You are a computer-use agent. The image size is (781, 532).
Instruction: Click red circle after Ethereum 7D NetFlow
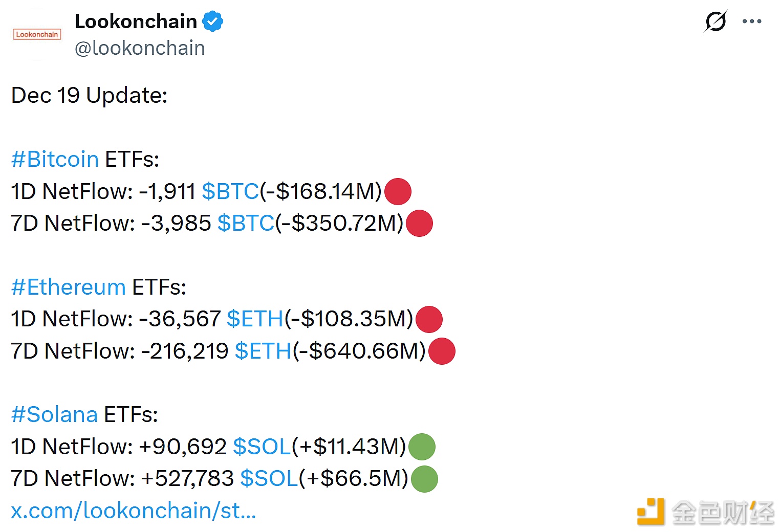[x=442, y=351]
